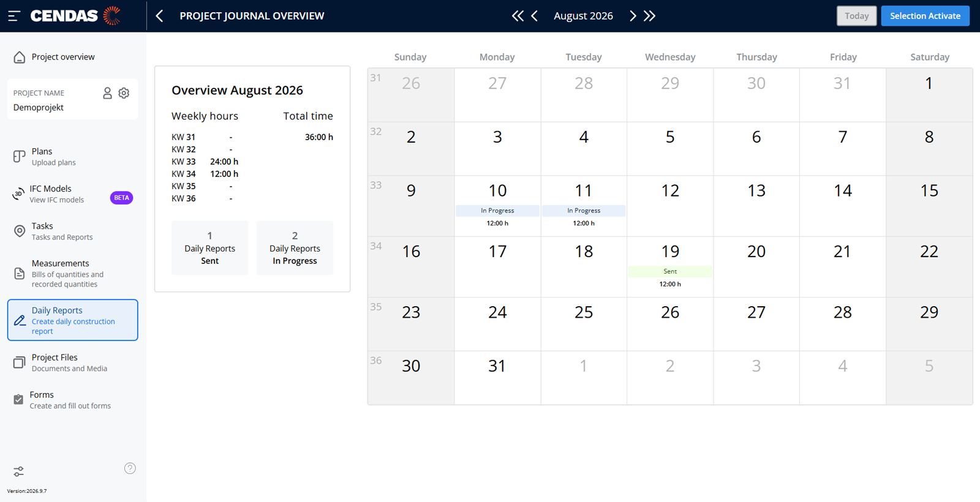Click the greyed September 3 cell

756,378
